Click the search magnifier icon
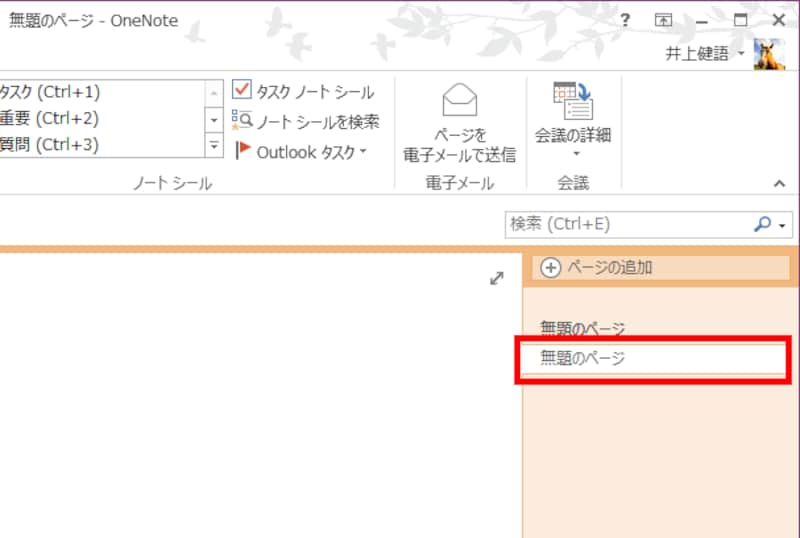The image size is (800, 538). point(762,224)
